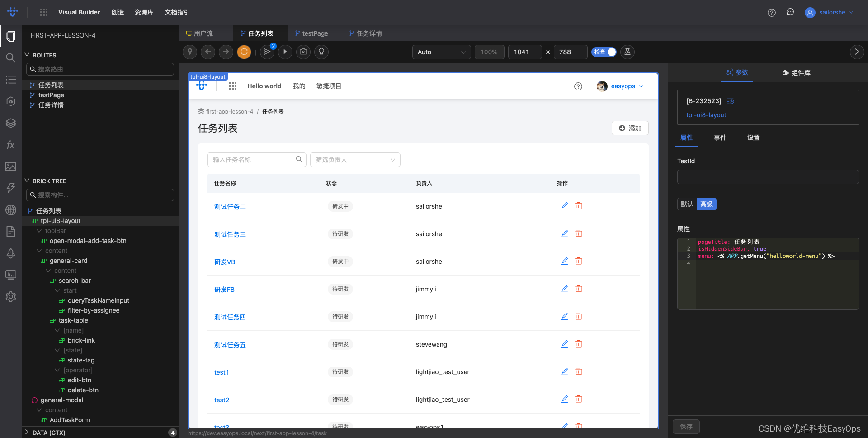The image size is (868, 438).
Task: Delete the 测试任务五 row with trash icon
Action: coord(579,344)
